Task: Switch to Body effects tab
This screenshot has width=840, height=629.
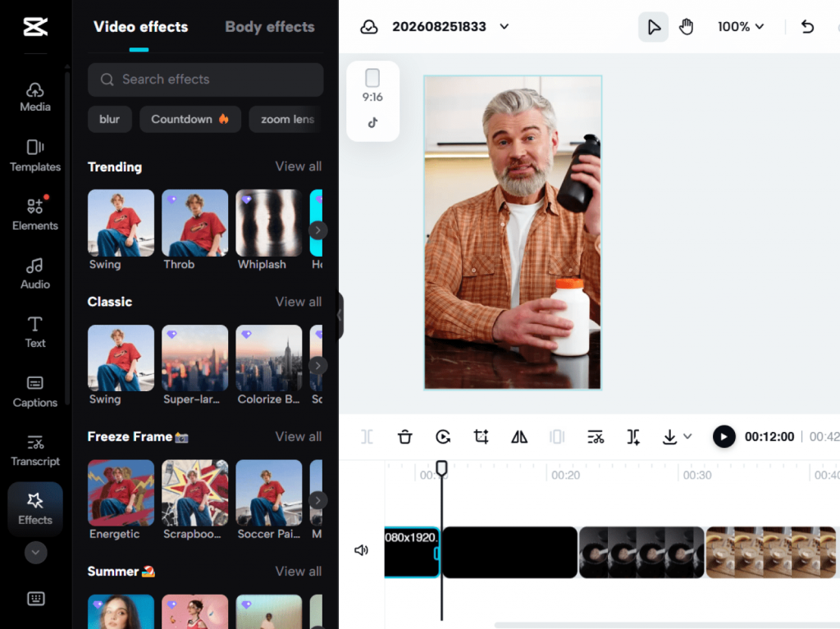Action: [x=269, y=27]
